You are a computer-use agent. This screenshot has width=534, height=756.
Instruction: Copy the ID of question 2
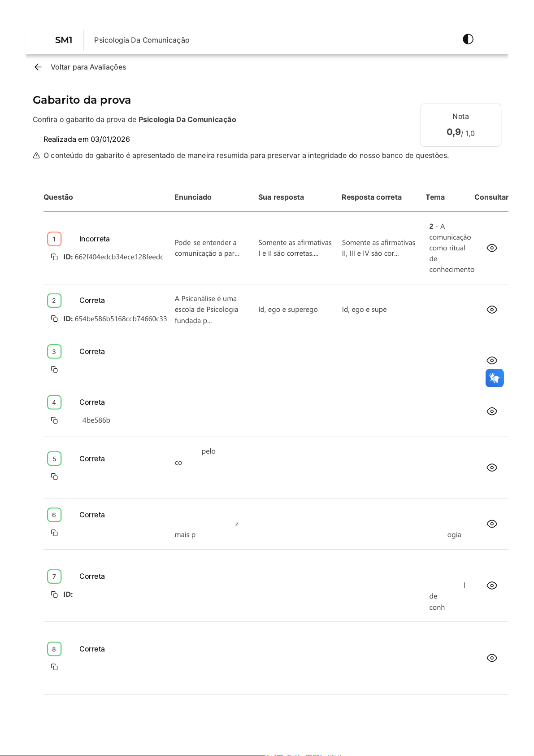[x=54, y=319]
